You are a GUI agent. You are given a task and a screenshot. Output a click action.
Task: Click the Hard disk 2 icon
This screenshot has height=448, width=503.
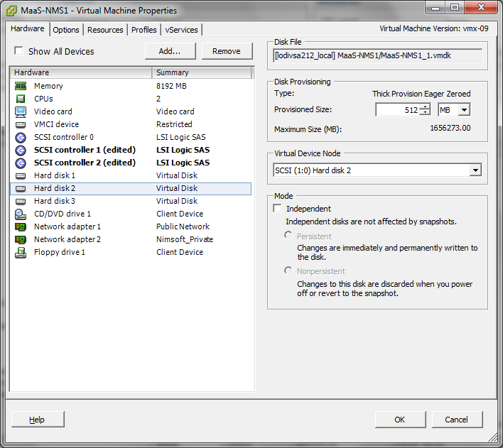pos(21,189)
